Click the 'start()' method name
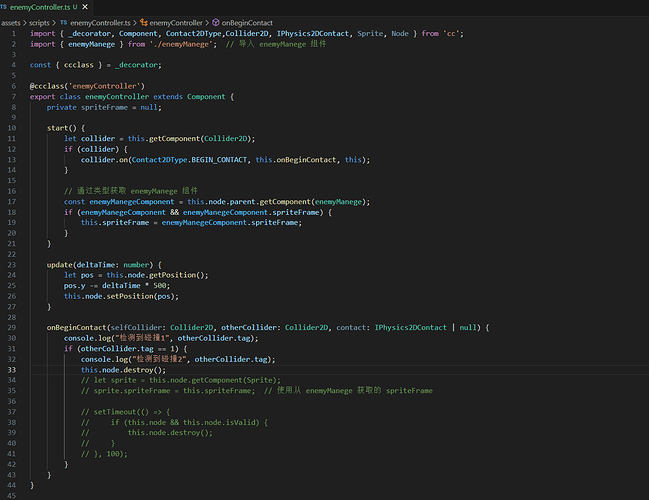 [x=62, y=128]
